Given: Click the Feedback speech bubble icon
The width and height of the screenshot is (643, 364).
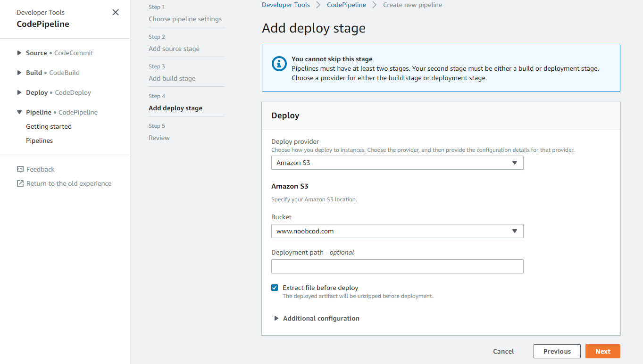Looking at the screenshot, I should click(20, 169).
